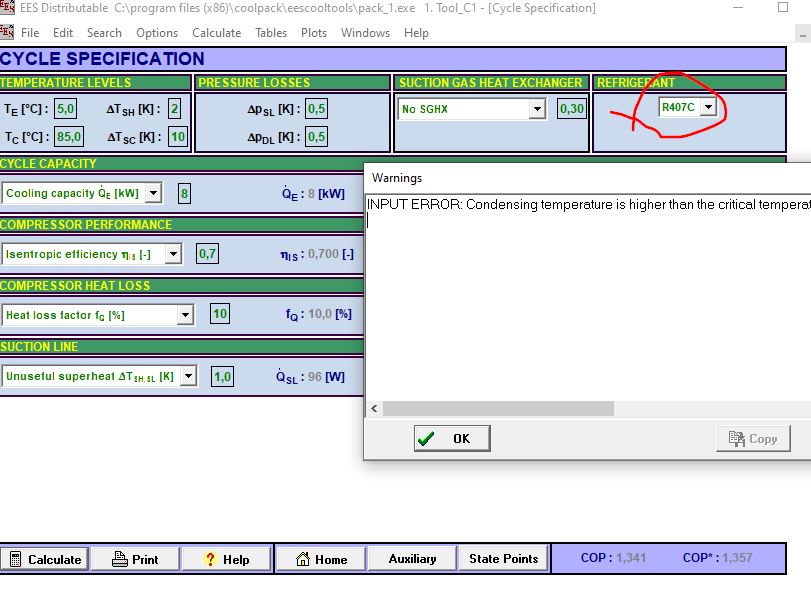Click the condensing temperature 85,0 field
Image resolution: width=811 pixels, height=590 pixels.
(69, 137)
